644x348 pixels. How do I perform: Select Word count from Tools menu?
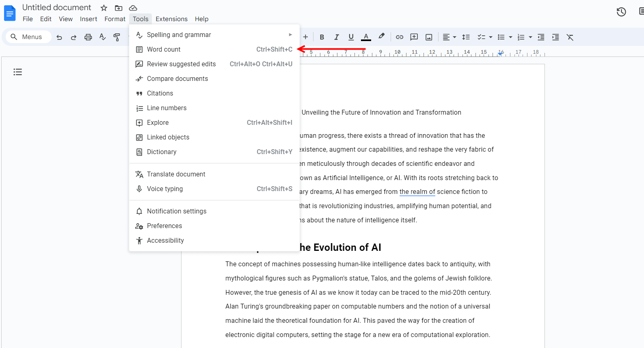[214, 49]
